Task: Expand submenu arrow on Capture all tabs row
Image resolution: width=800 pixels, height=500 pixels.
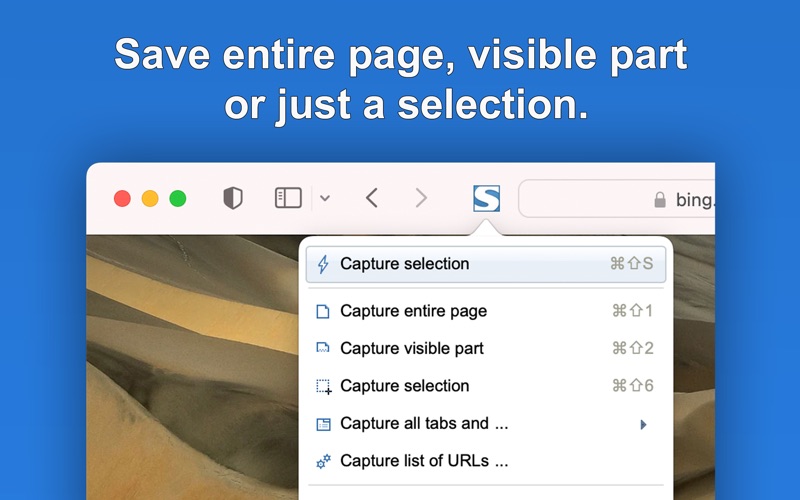Action: 643,424
